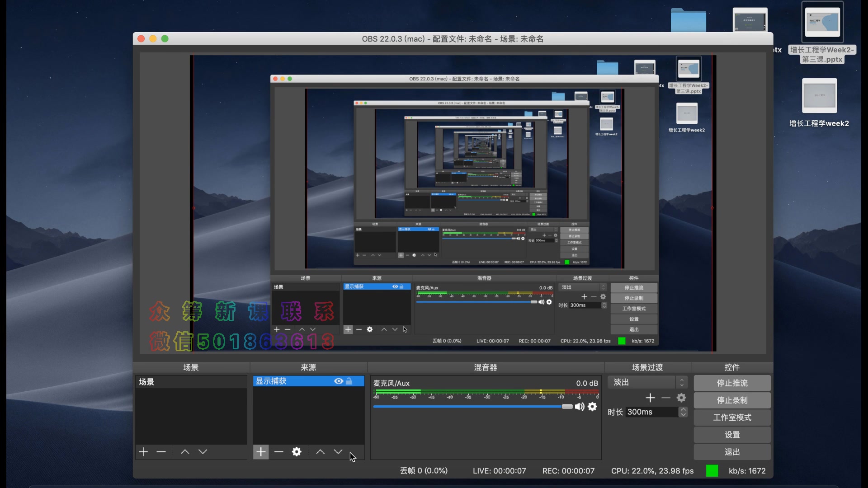Open 增长工程学week2 desktop file
This screenshot has height=488, width=868.
pos(819,103)
